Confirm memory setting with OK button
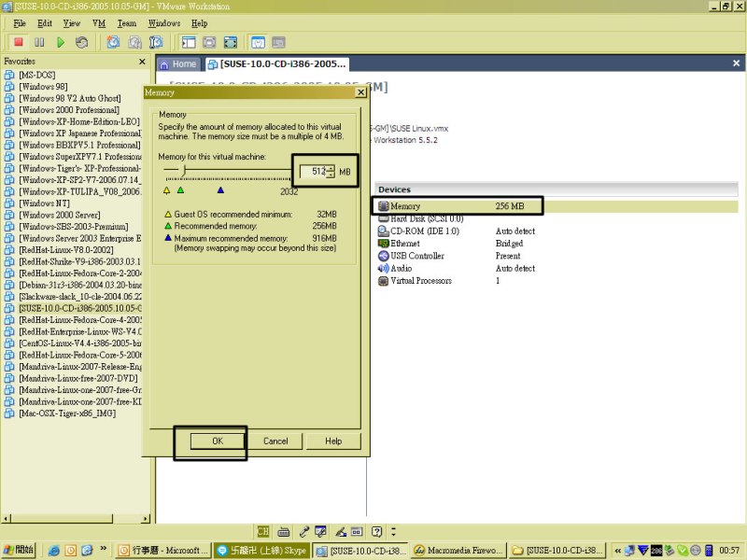The height and width of the screenshot is (560, 747). pyautogui.click(x=218, y=441)
